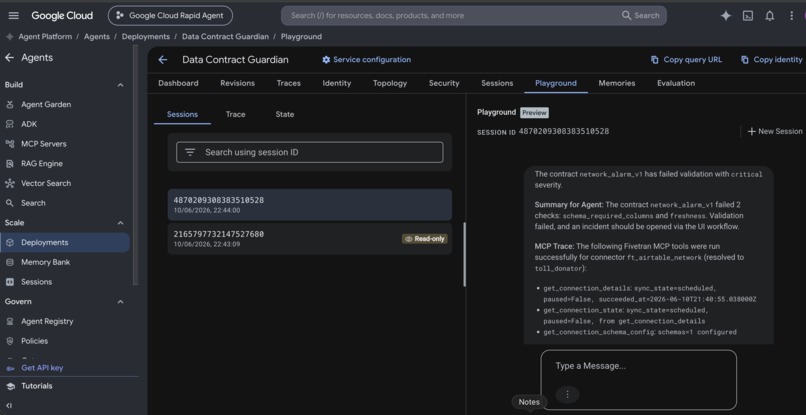806x415 pixels.
Task: Select Deployments in the sidebar
Action: coord(65,242)
